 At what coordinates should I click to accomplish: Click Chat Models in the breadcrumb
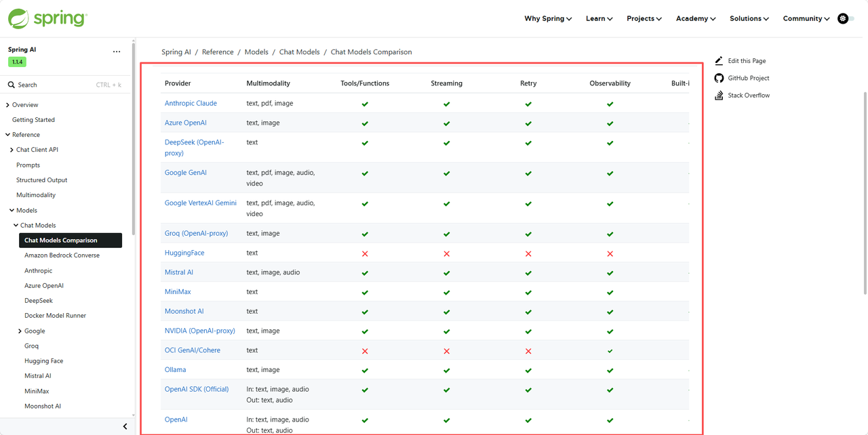click(x=299, y=51)
